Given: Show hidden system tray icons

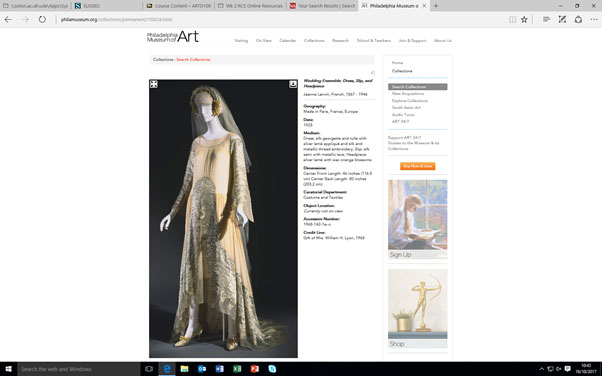Looking at the screenshot, I should (541, 369).
